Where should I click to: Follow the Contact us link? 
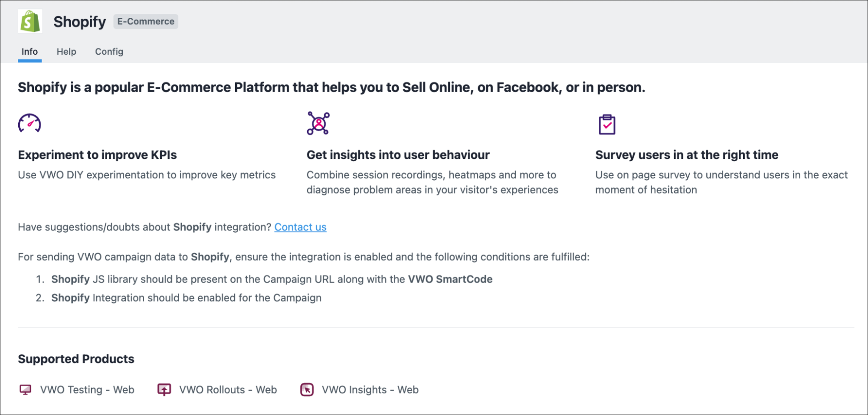(300, 227)
